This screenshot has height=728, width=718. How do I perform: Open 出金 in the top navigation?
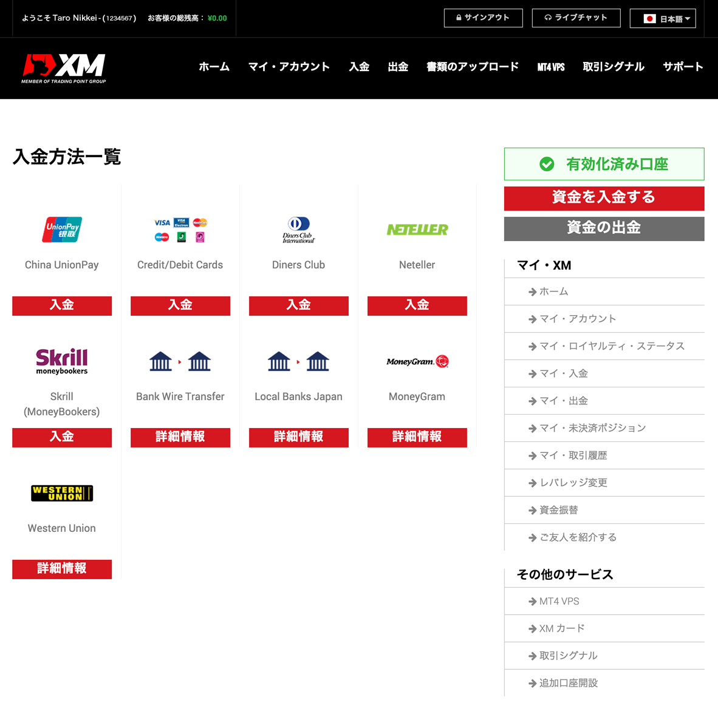click(x=398, y=67)
